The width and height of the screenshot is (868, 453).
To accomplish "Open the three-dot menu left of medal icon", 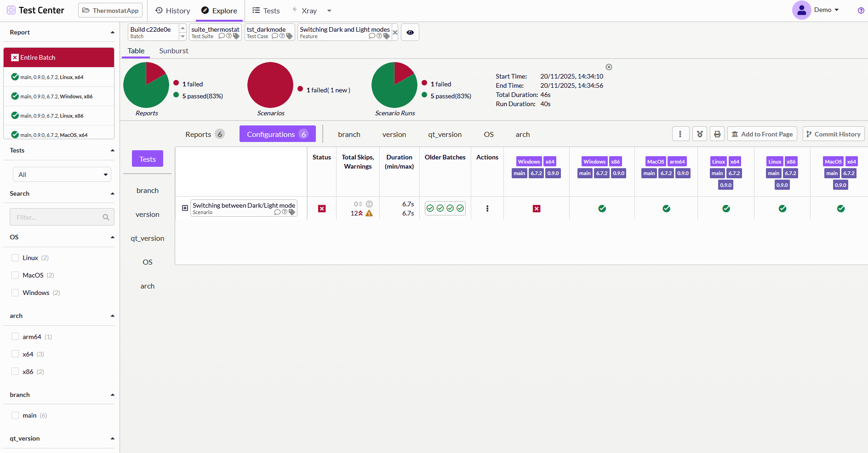I will pyautogui.click(x=680, y=134).
